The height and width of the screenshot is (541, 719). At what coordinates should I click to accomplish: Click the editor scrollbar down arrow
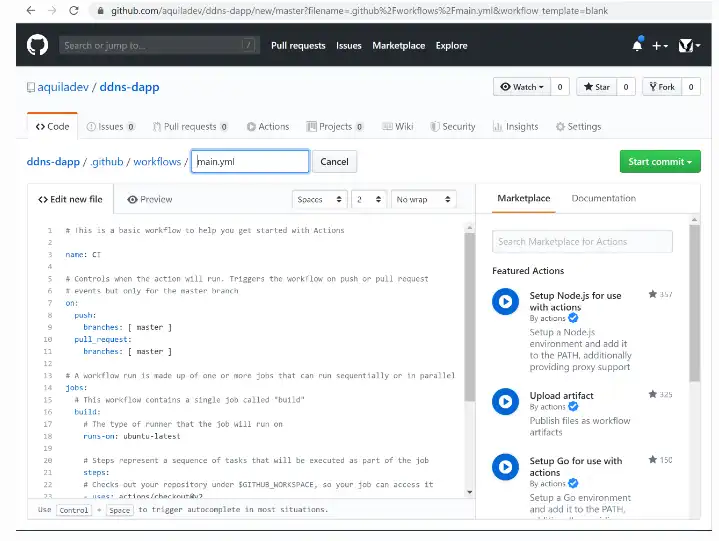[470, 492]
